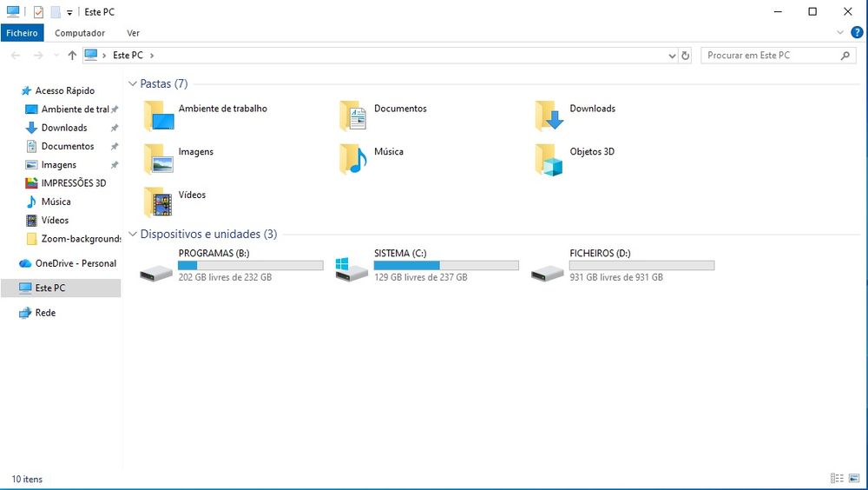Viewport: 868px width, 490px height.
Task: Expand the chevron after Este PC breadcrumb
Action: [152, 56]
